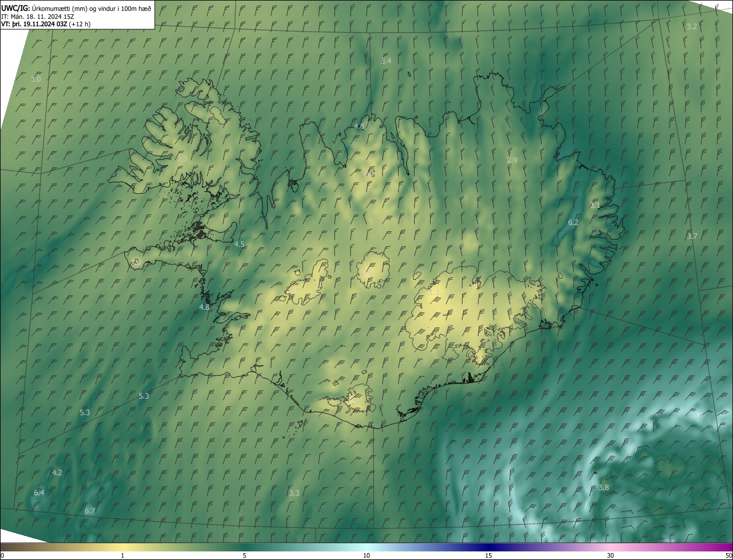Click the IT: Mán. 18. 11. 2024 15Z line
Image resolution: width=733 pixels, height=560 pixels.
(x=38, y=16)
